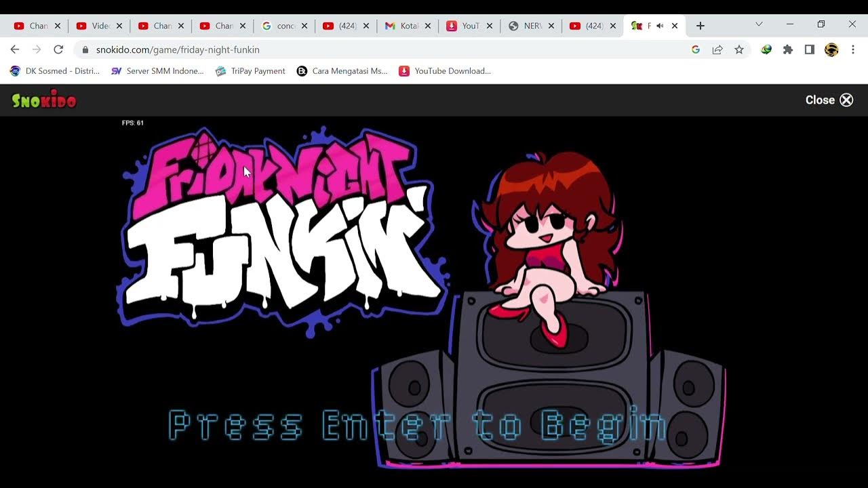
Task: Open the green globe extension
Action: (766, 49)
